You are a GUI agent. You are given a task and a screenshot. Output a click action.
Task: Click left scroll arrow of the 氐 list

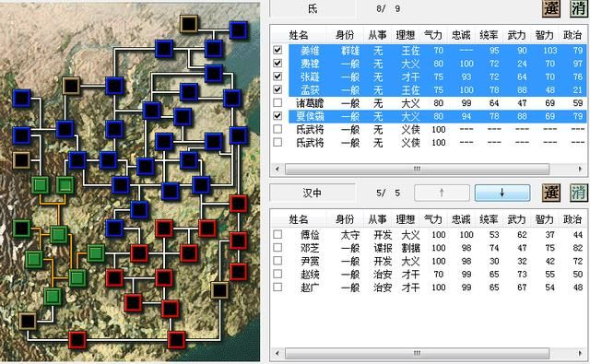[277, 169]
